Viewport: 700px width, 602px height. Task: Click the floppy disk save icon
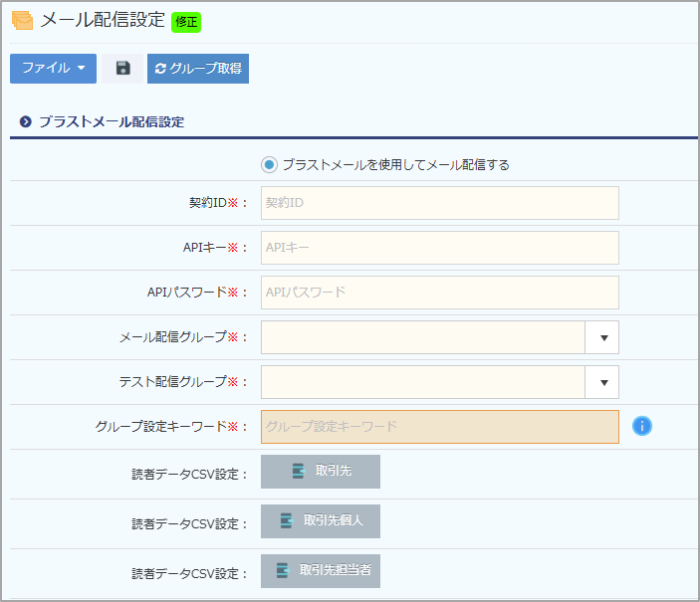tap(122, 69)
